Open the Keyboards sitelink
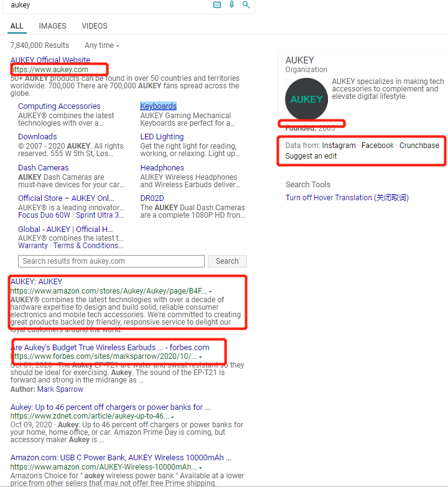Viewport: 448px width, 487px height. [x=158, y=106]
